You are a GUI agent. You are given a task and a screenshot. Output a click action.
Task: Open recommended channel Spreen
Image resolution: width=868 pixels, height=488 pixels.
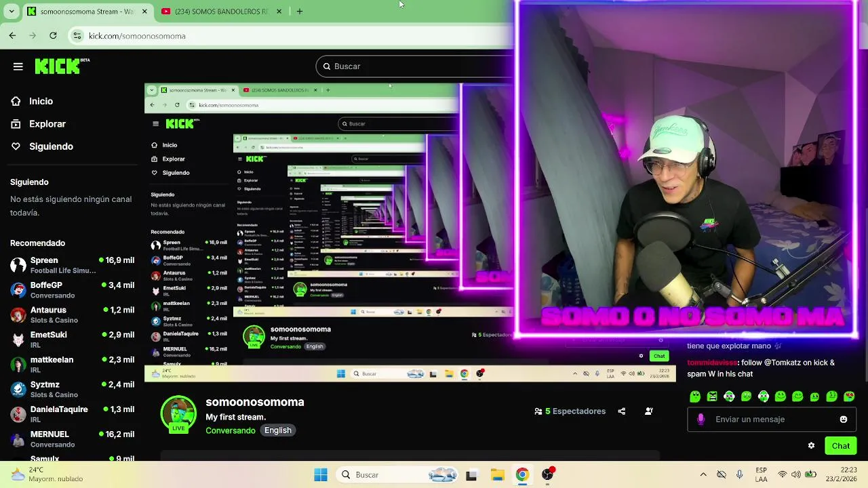pyautogui.click(x=72, y=265)
